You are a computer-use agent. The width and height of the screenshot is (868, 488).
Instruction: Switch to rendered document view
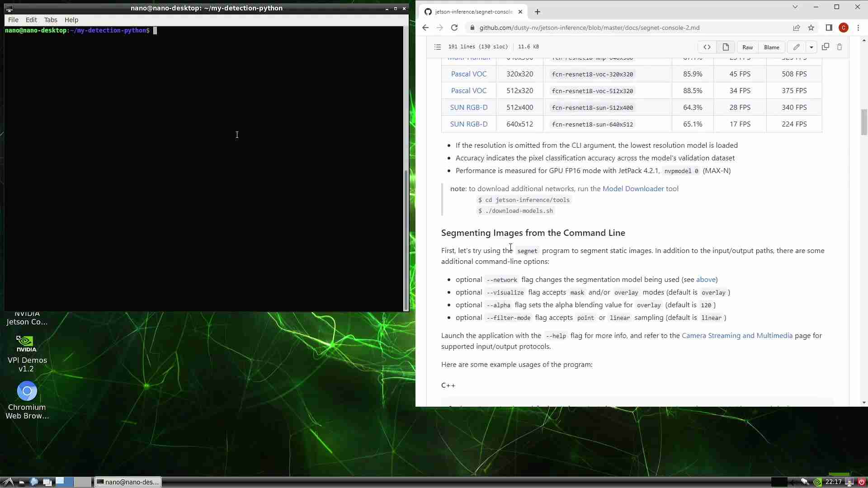coord(726,47)
